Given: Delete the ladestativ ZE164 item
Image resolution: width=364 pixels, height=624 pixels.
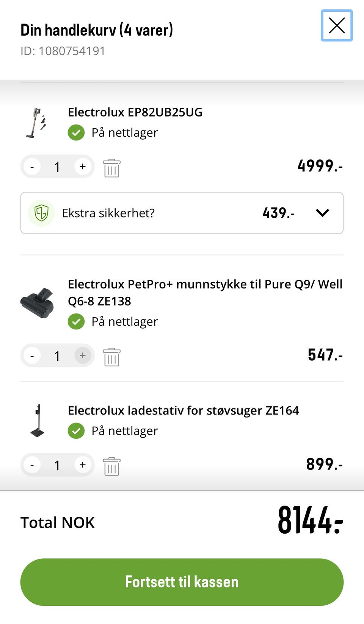Looking at the screenshot, I should click(x=111, y=466).
